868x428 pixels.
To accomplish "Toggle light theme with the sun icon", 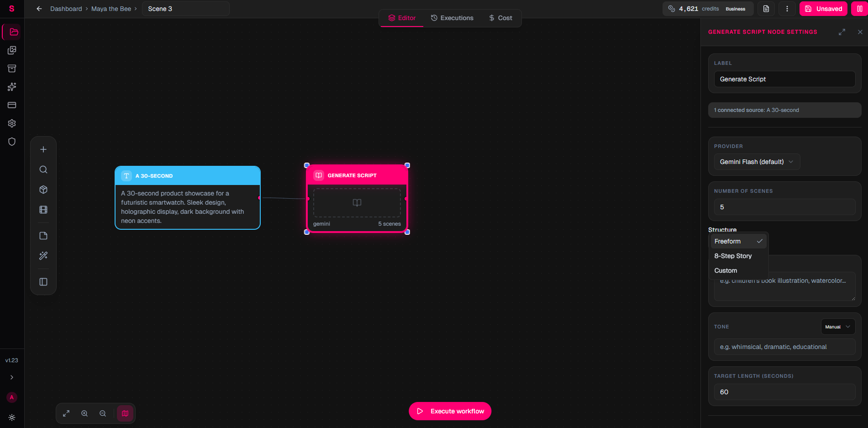I will pos(12,417).
